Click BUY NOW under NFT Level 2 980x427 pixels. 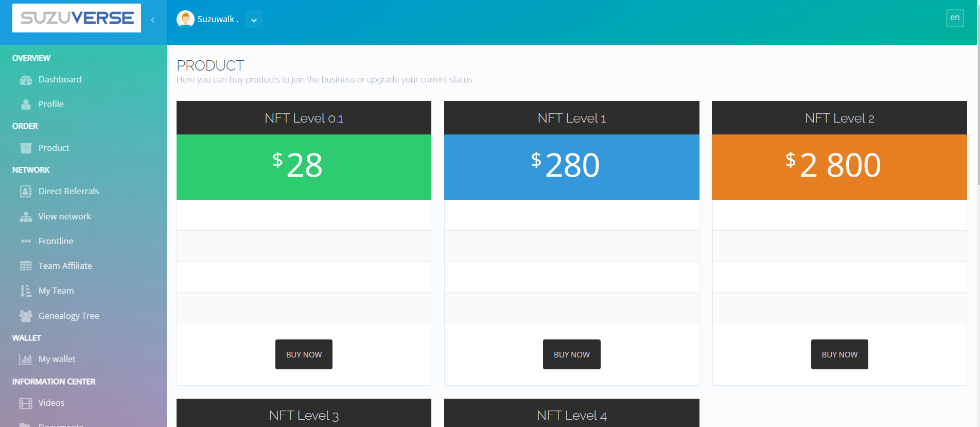(x=839, y=354)
